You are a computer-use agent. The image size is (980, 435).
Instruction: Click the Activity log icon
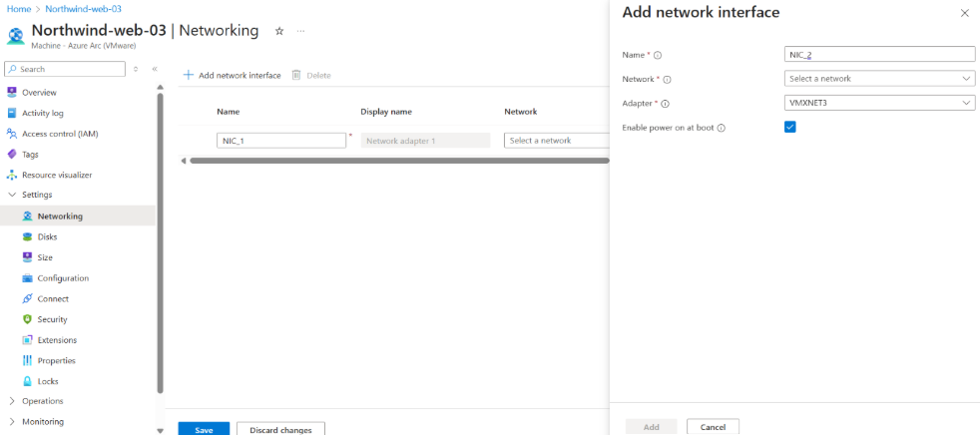(11, 113)
